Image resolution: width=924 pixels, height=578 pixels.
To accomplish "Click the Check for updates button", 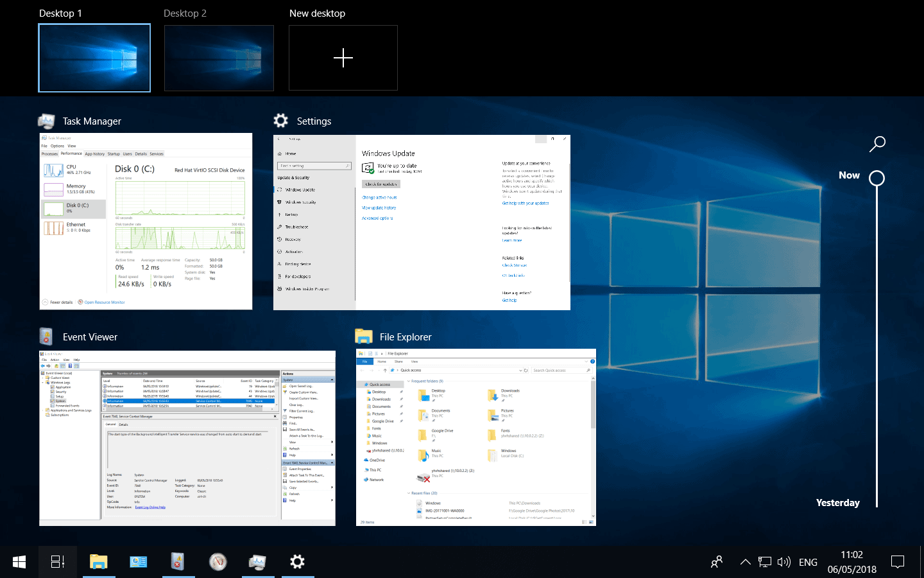I will pyautogui.click(x=382, y=184).
